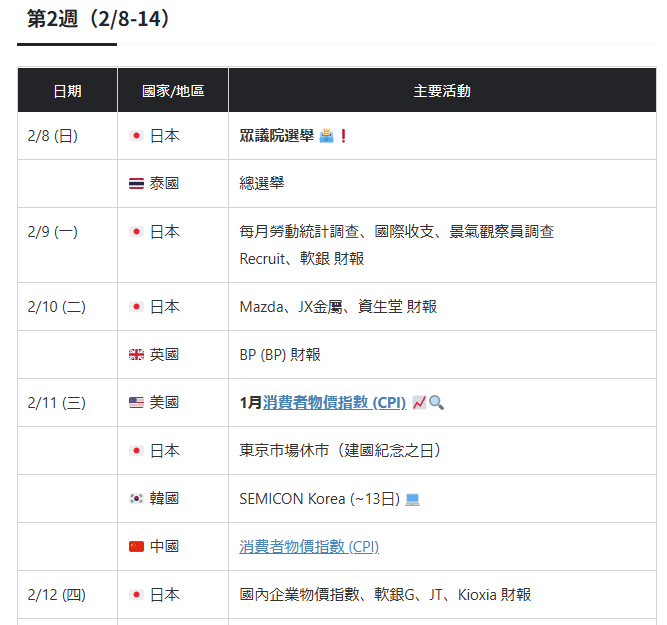Click the Thailand flag icon
Viewport: 667px width, 625px height.
(137, 184)
